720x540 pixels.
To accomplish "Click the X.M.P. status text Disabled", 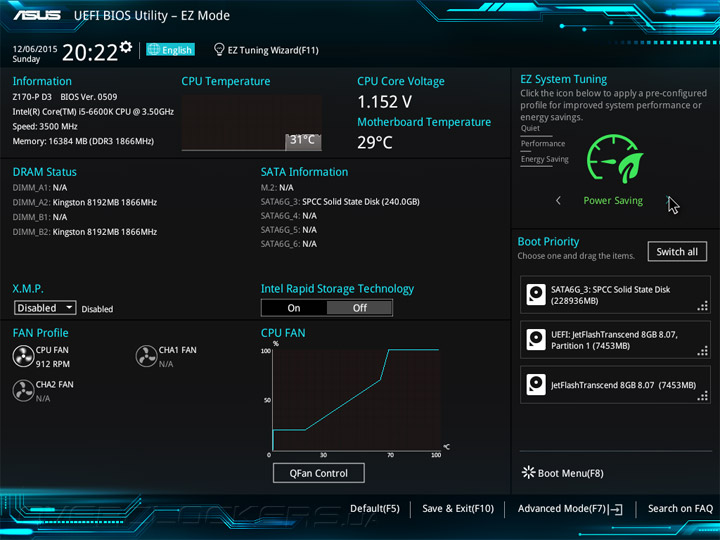I will 97,309.
